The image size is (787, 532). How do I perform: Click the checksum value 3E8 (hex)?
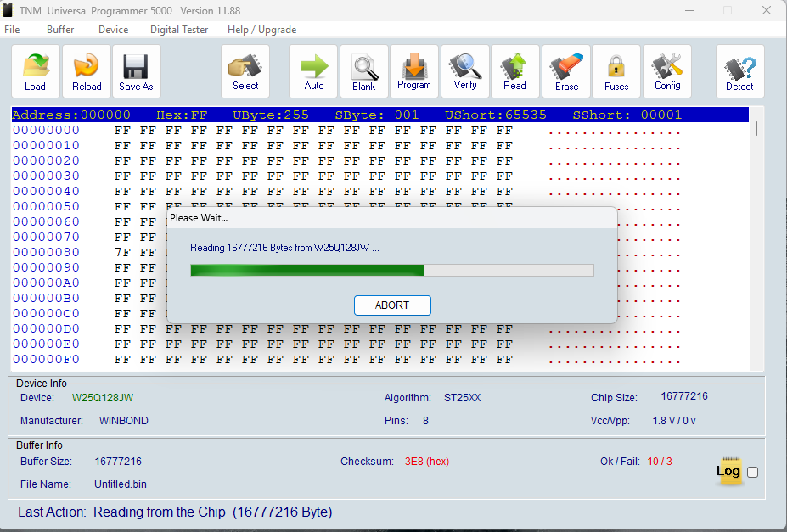pos(427,462)
